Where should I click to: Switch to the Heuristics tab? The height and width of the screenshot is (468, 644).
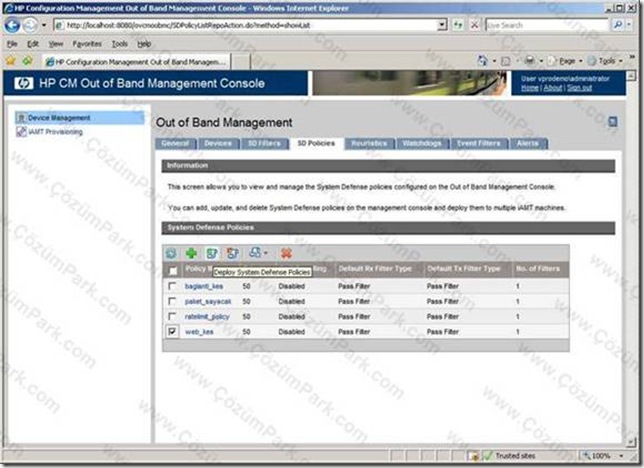pyautogui.click(x=369, y=143)
